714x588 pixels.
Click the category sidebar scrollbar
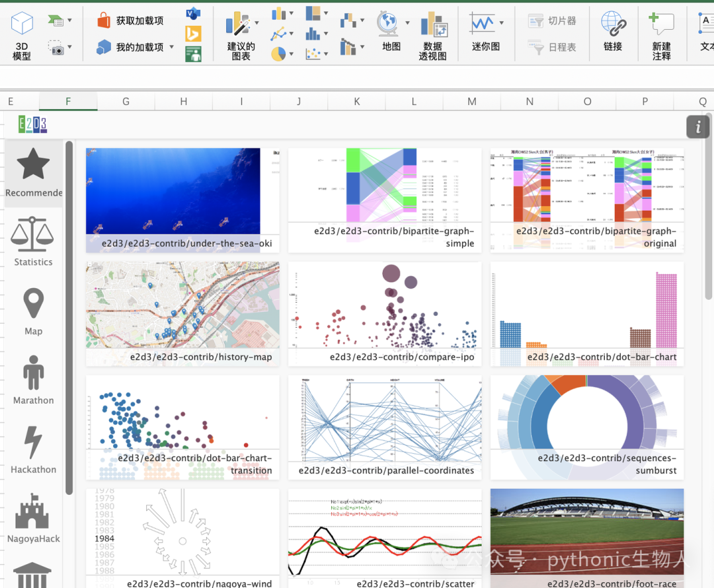click(x=69, y=318)
